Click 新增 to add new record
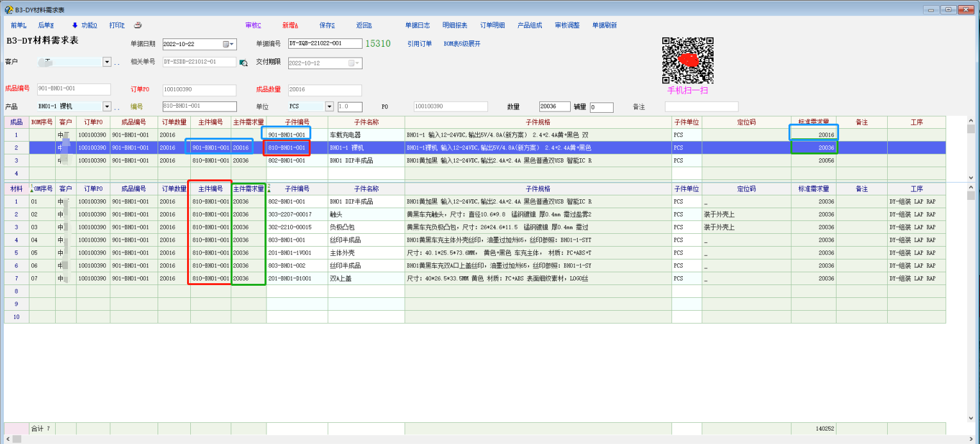The image size is (980, 444). 290,26
